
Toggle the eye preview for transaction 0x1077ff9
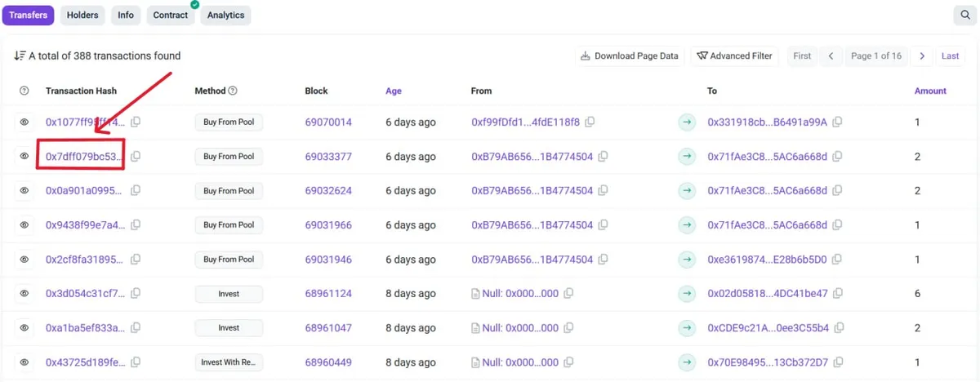24,122
